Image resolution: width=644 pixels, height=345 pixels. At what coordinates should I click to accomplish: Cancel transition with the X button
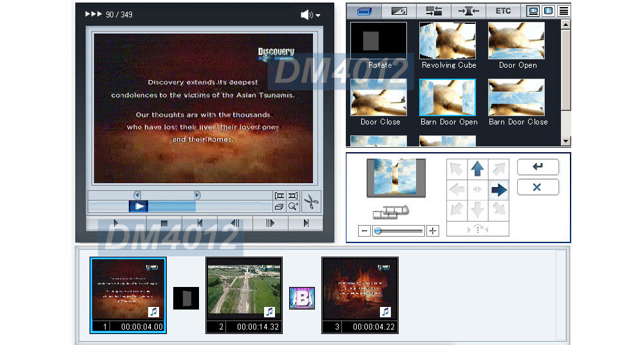(x=538, y=187)
